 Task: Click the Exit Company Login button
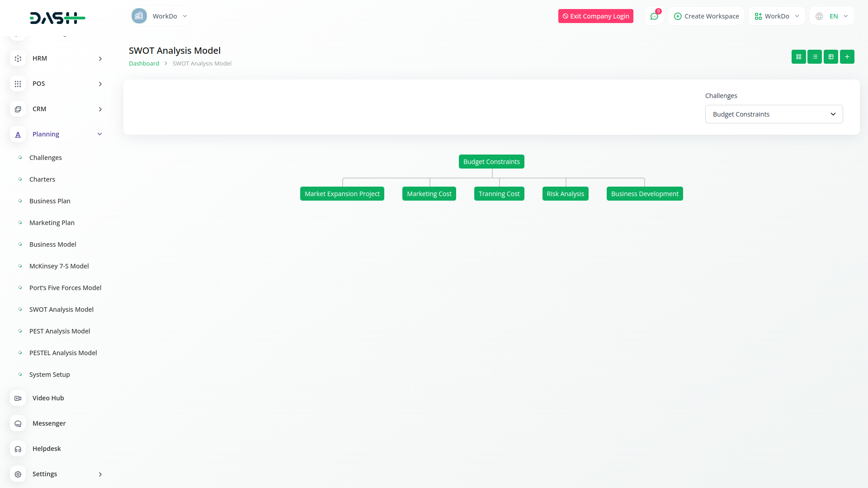click(x=595, y=16)
